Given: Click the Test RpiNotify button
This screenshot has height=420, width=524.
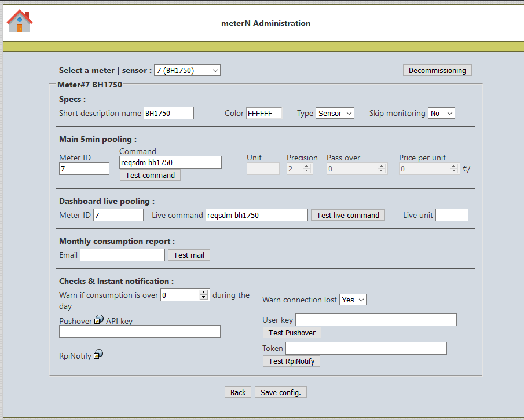Looking at the screenshot, I should coord(291,361).
